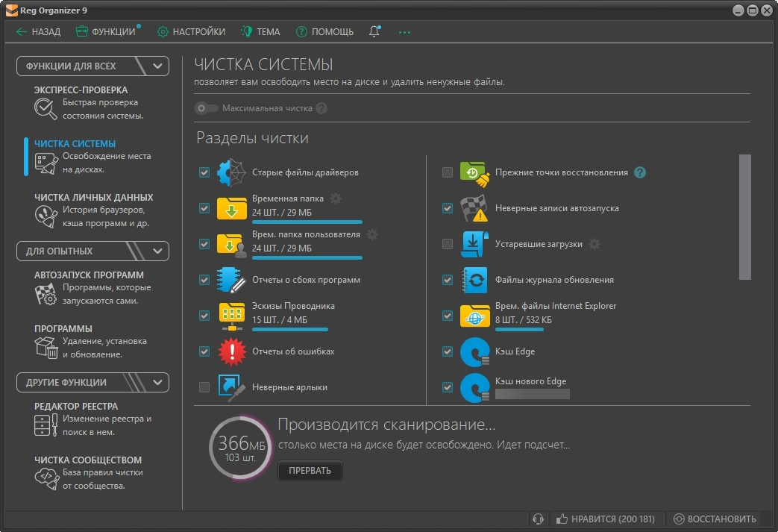The image size is (778, 532).
Task: Toggle the Максимальная чистка switch
Action: tap(205, 108)
